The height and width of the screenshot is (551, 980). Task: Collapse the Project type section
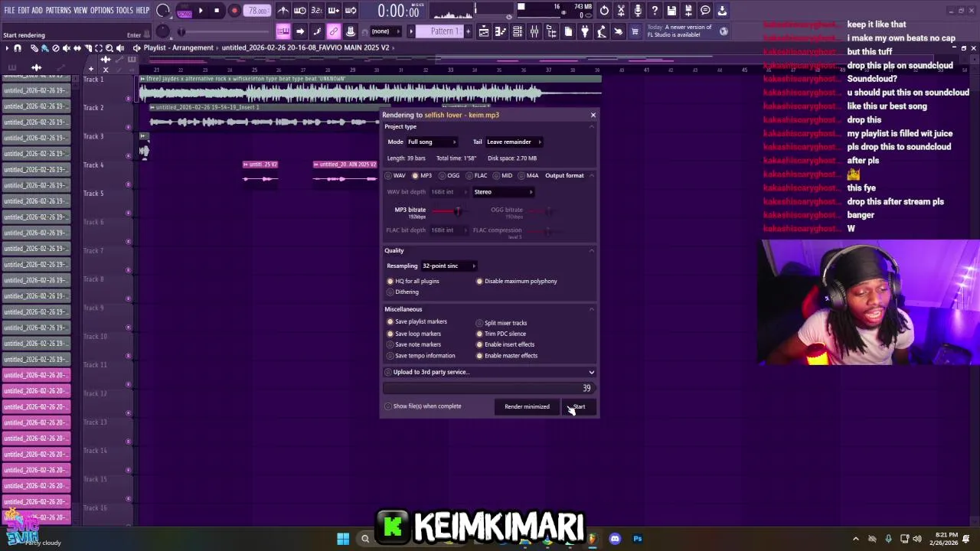point(592,126)
